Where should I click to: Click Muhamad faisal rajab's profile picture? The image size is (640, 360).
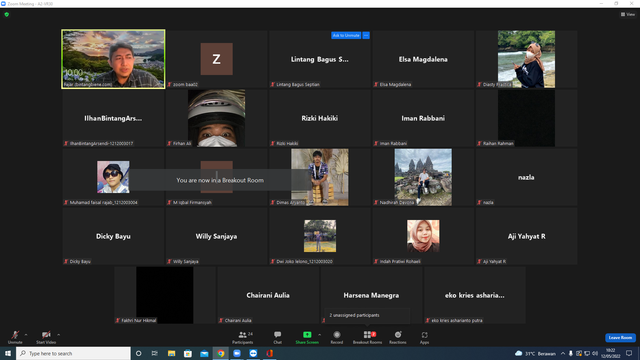[113, 176]
